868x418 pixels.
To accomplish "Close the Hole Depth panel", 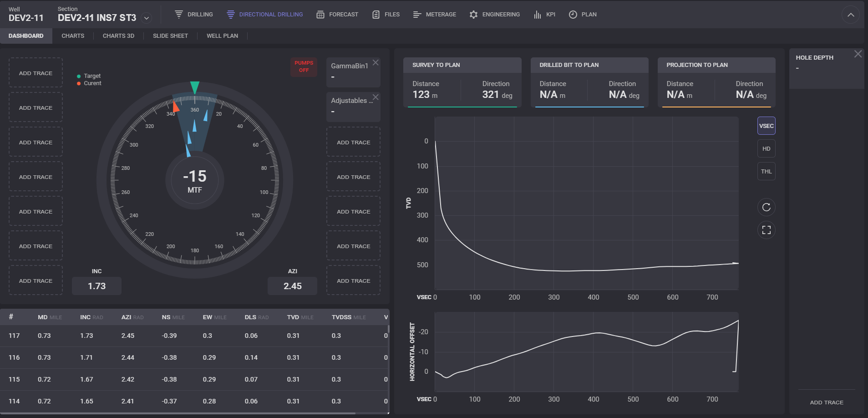I will click(x=858, y=54).
